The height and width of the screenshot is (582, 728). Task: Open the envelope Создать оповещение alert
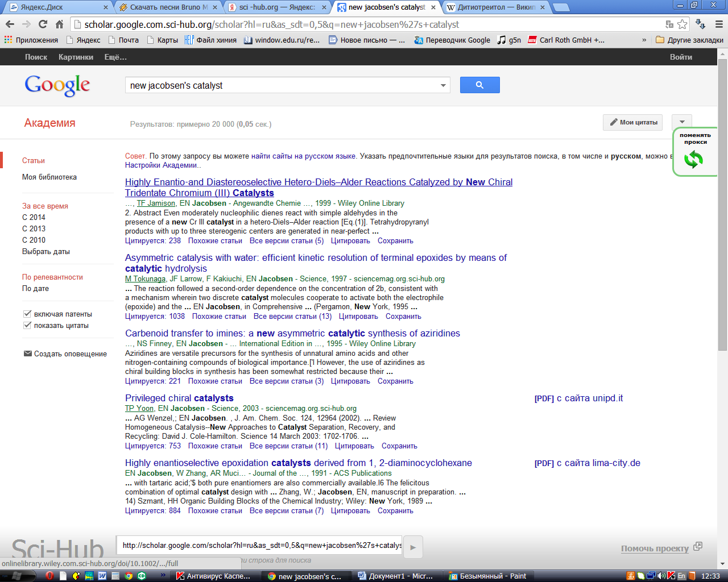point(65,354)
